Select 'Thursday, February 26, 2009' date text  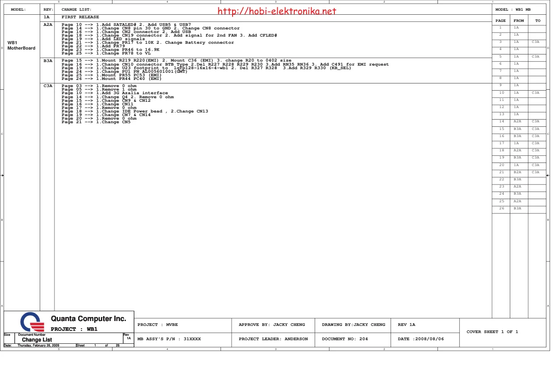pyautogui.click(x=38, y=346)
